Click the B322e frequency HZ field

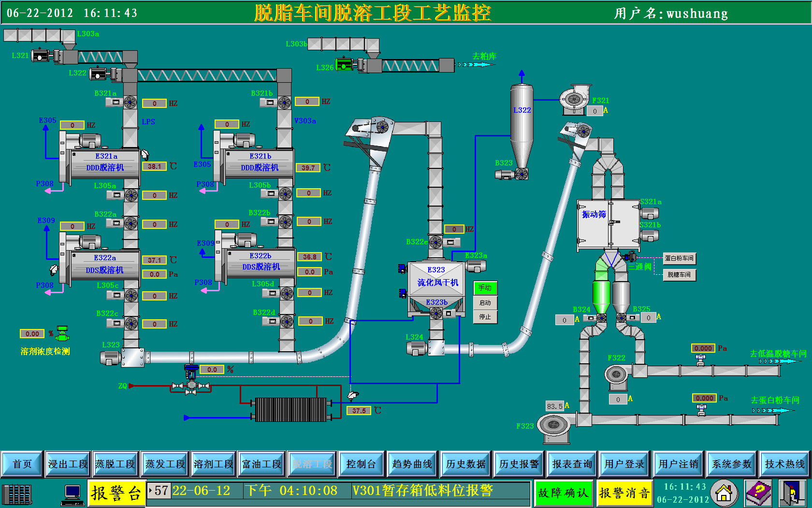point(454,229)
